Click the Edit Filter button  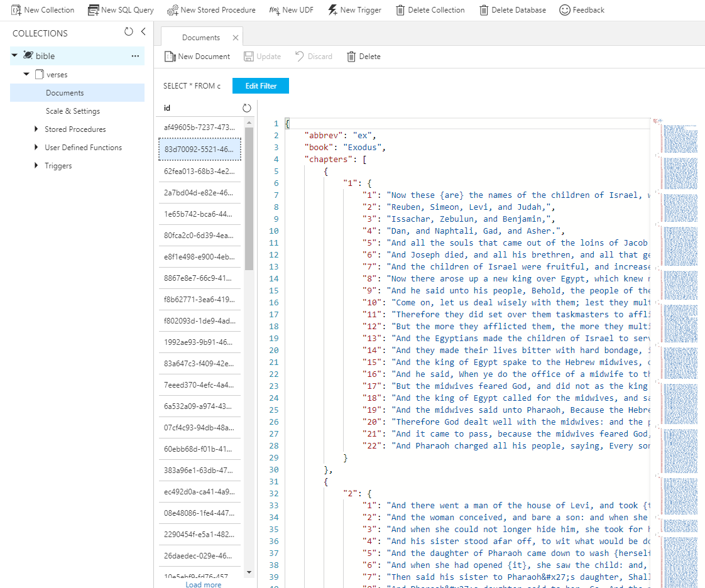pos(260,86)
